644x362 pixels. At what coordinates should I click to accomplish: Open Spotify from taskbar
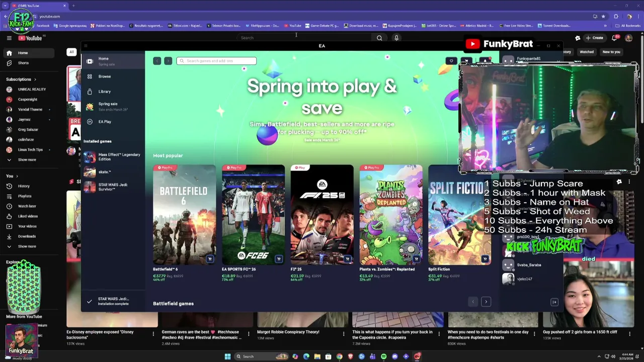click(384, 356)
